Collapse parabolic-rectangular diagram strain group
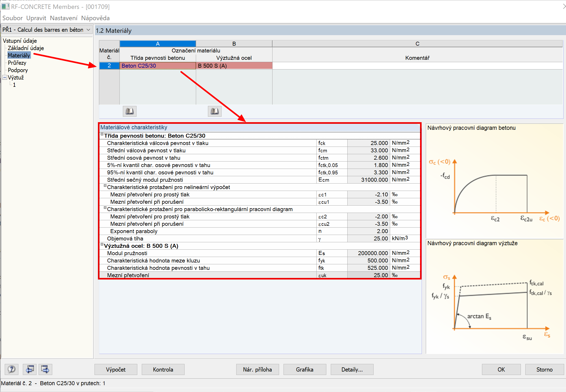The width and height of the screenshot is (566, 392). (105, 208)
